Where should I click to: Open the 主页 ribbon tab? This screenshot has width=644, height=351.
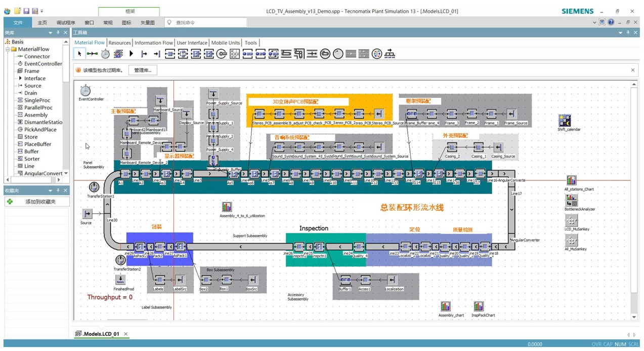42,23
